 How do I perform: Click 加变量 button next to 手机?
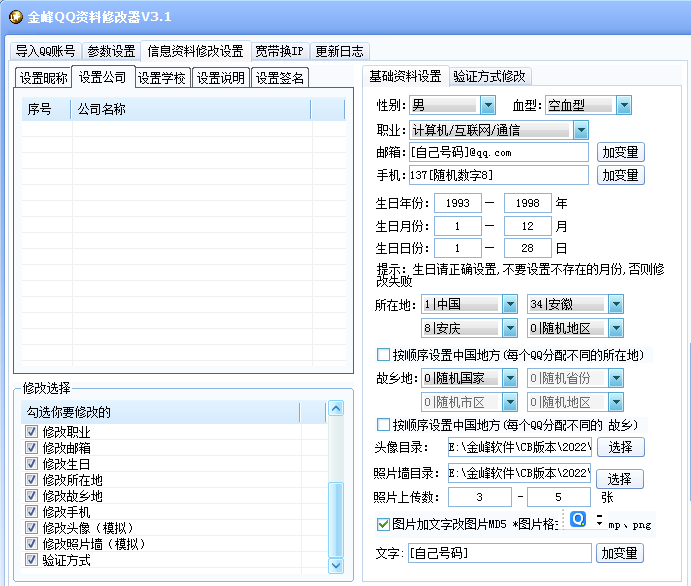pos(620,175)
